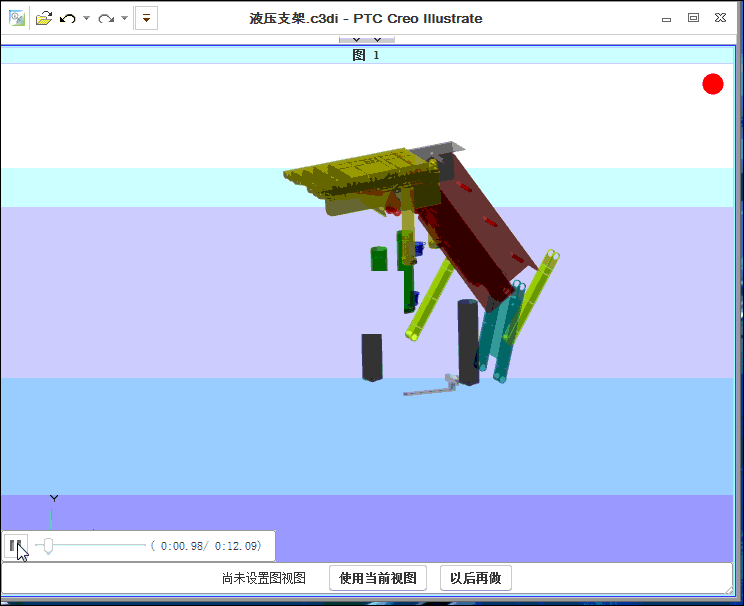Click the red recording indicator circle
Viewport: 744px width, 606px height.
pyautogui.click(x=713, y=84)
